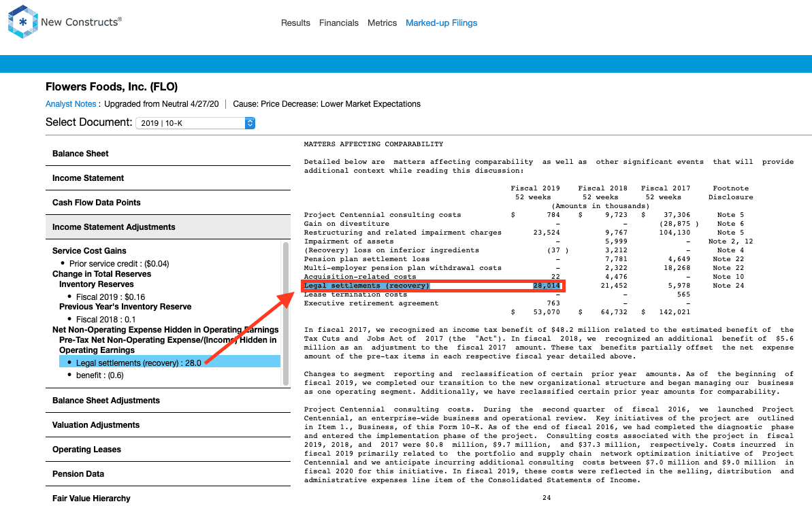Image resolution: width=812 pixels, height=506 pixels.
Task: Click the Executive retirement agreement row label
Action: point(372,303)
